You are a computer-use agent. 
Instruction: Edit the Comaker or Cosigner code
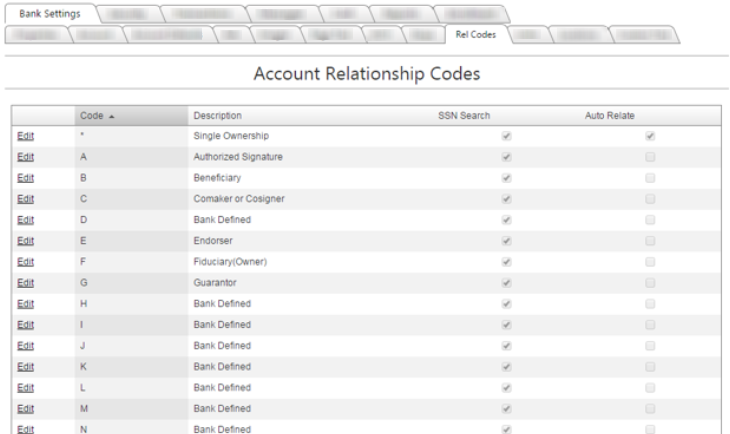point(25,199)
